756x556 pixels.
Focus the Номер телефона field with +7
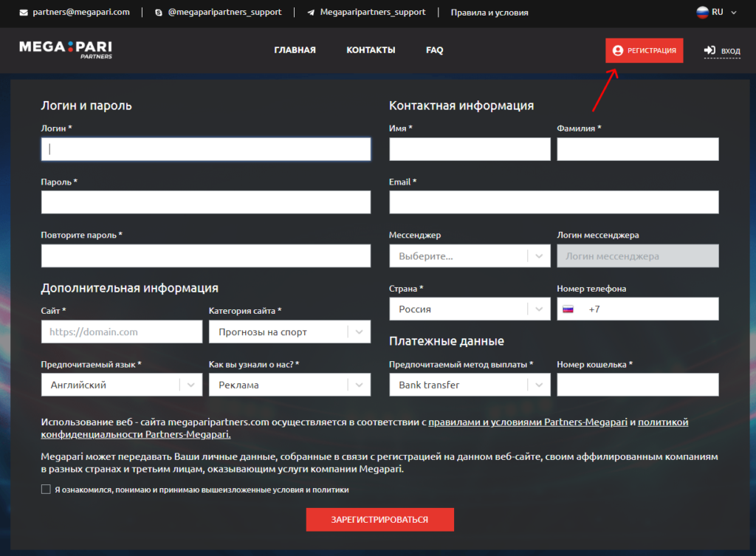637,309
